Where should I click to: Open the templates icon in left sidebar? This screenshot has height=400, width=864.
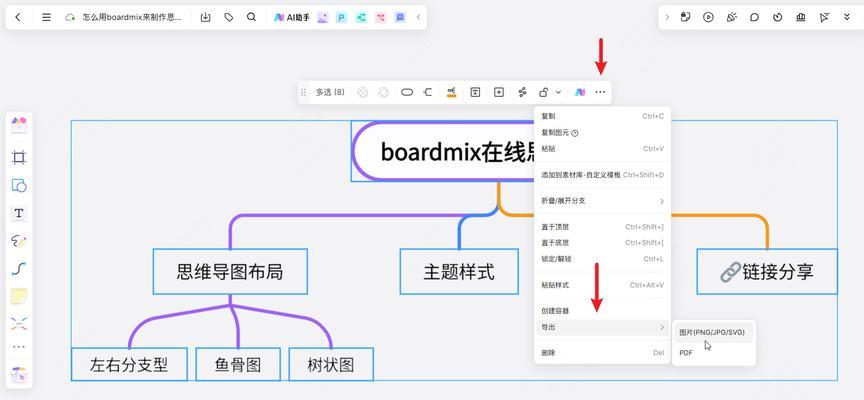(x=19, y=125)
